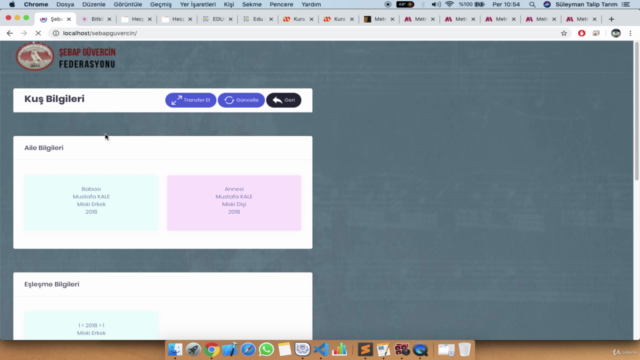
Task: Open the Dosya menu
Action: click(x=65, y=4)
